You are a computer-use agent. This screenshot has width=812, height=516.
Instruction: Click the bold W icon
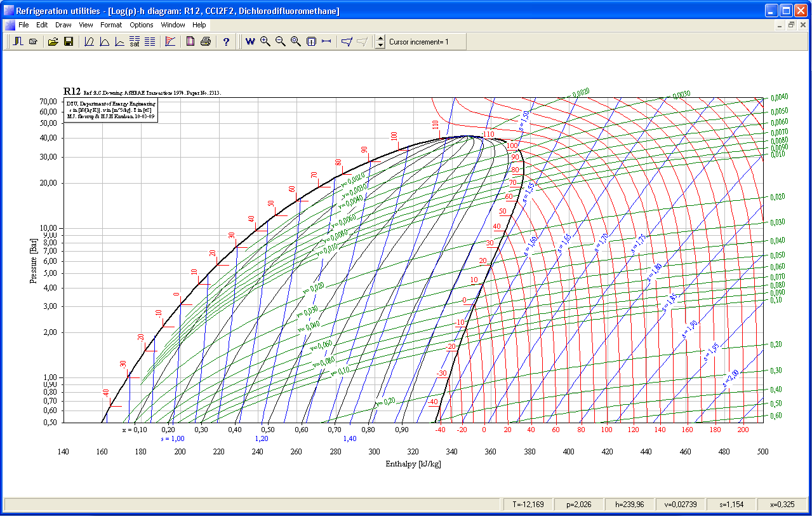pyautogui.click(x=250, y=41)
